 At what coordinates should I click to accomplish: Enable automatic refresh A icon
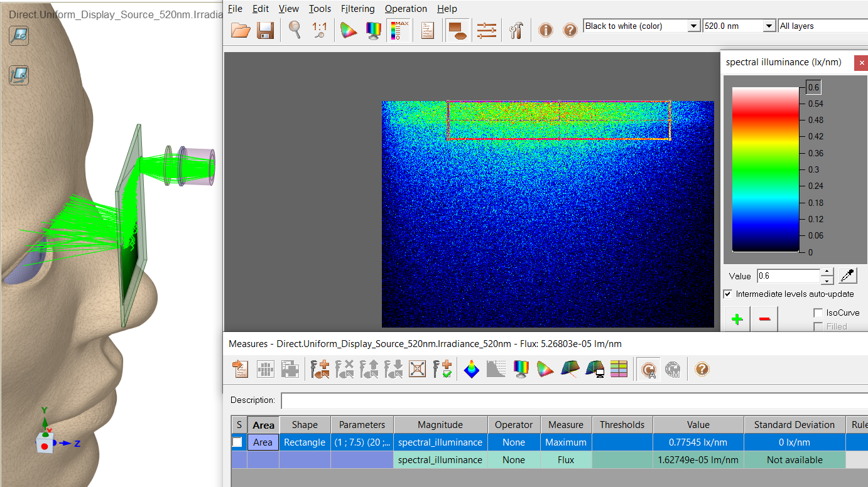click(648, 369)
